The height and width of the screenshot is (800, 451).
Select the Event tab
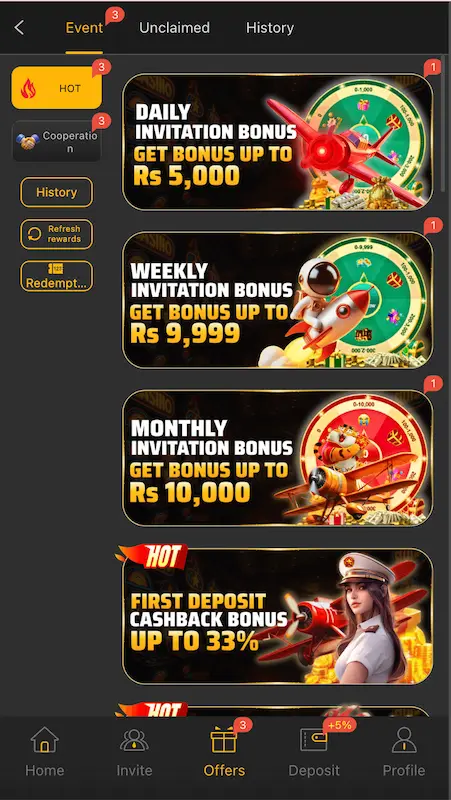[84, 28]
